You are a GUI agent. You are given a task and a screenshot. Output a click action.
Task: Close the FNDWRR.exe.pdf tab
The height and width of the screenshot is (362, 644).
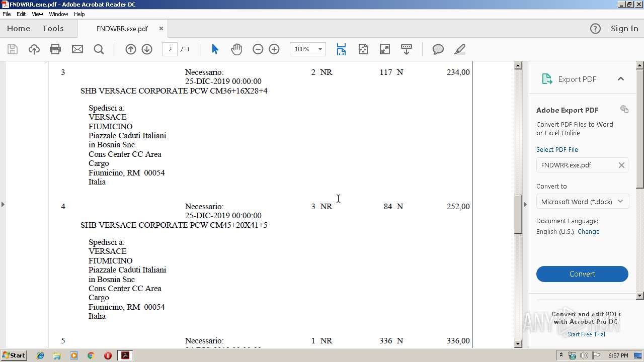point(161,29)
